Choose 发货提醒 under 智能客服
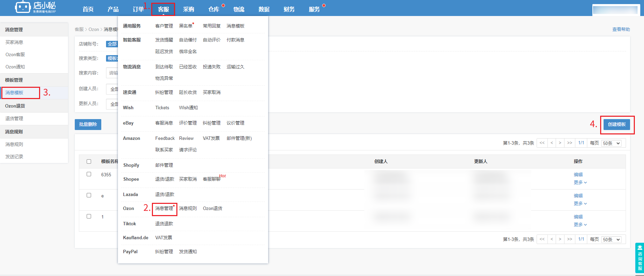Screen dimensions: 644x276 (x=164, y=40)
